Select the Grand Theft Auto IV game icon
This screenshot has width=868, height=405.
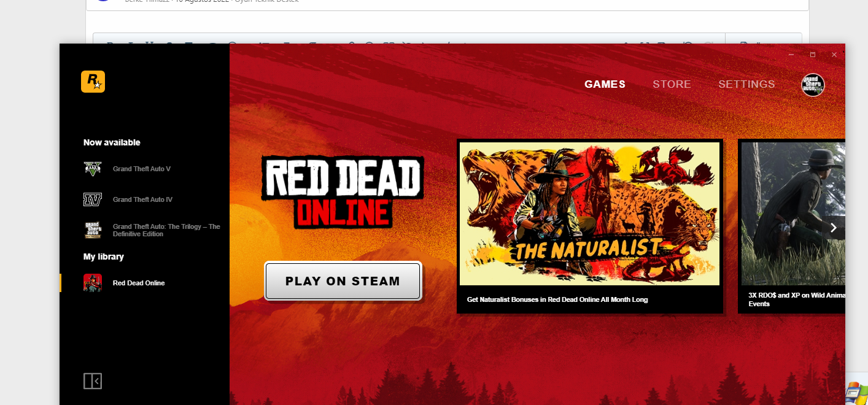(93, 199)
